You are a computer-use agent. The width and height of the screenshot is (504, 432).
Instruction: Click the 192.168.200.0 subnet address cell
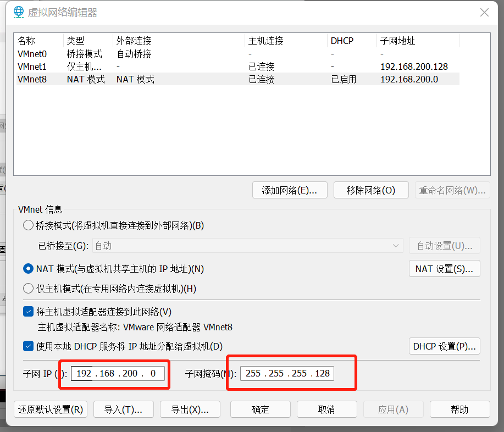[409, 79]
